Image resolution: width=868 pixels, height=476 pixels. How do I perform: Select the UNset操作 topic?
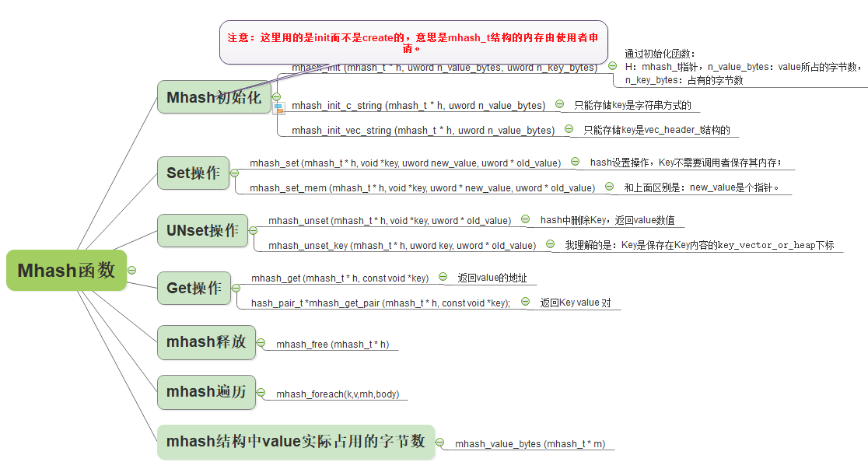(202, 230)
